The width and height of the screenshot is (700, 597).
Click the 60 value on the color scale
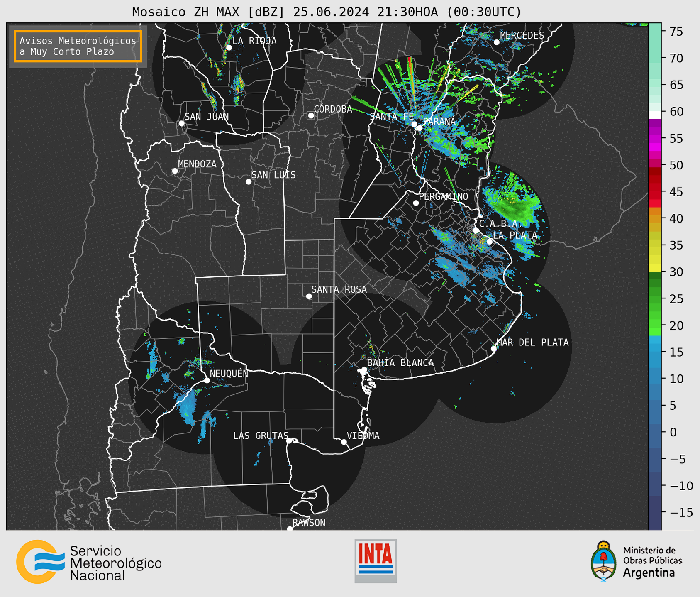coord(676,112)
